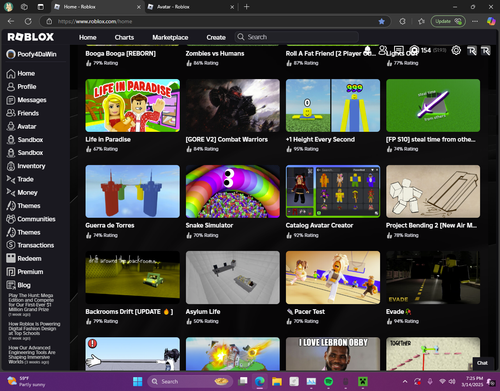Viewport: 500px width, 391px height.
Task: Open Spotify from the taskbar
Action: [x=328, y=381]
